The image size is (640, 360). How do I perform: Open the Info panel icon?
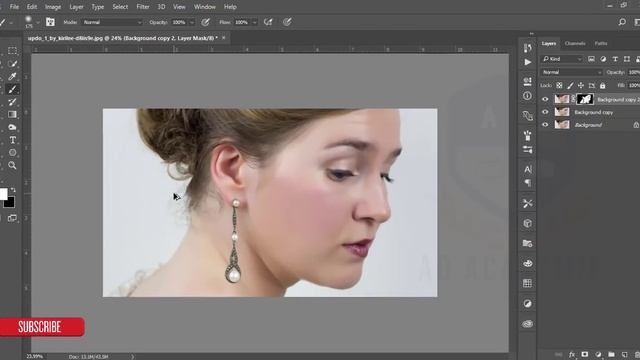(x=527, y=96)
